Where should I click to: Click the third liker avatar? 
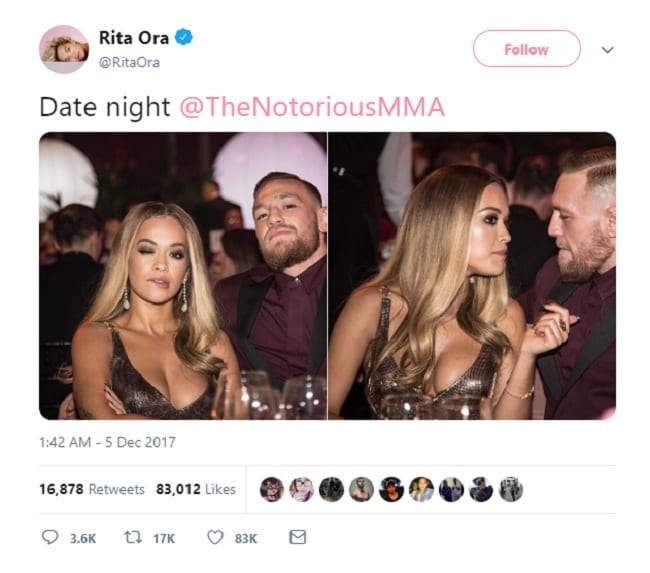pos(332,489)
